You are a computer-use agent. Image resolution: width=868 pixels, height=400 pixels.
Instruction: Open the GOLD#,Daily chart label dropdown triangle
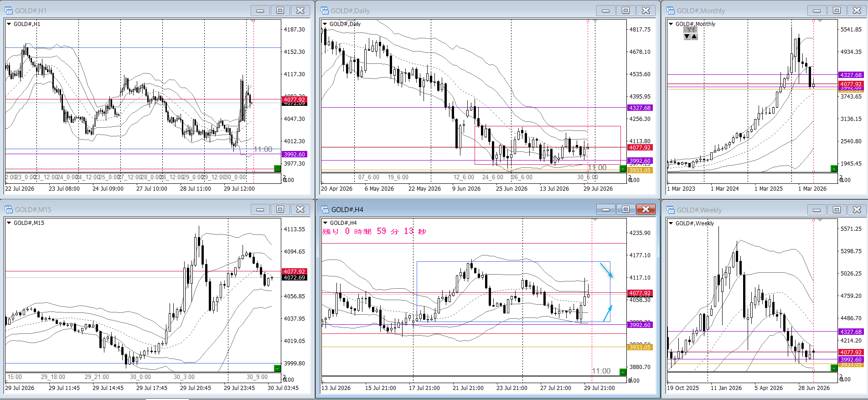coord(325,24)
